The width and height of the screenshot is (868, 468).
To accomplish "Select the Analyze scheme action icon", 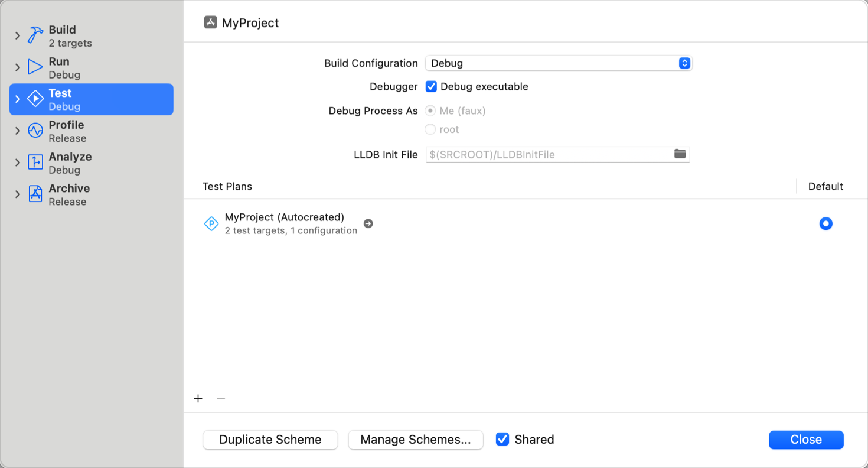I will [34, 162].
